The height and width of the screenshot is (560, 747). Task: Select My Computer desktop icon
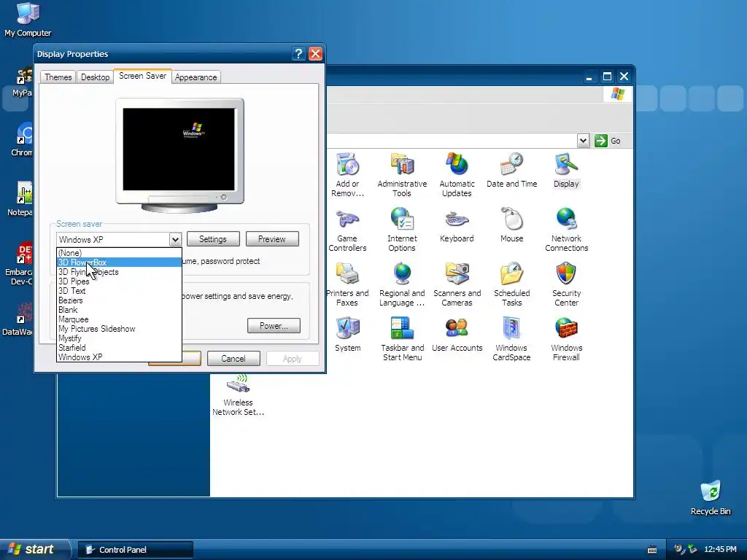pyautogui.click(x=28, y=19)
